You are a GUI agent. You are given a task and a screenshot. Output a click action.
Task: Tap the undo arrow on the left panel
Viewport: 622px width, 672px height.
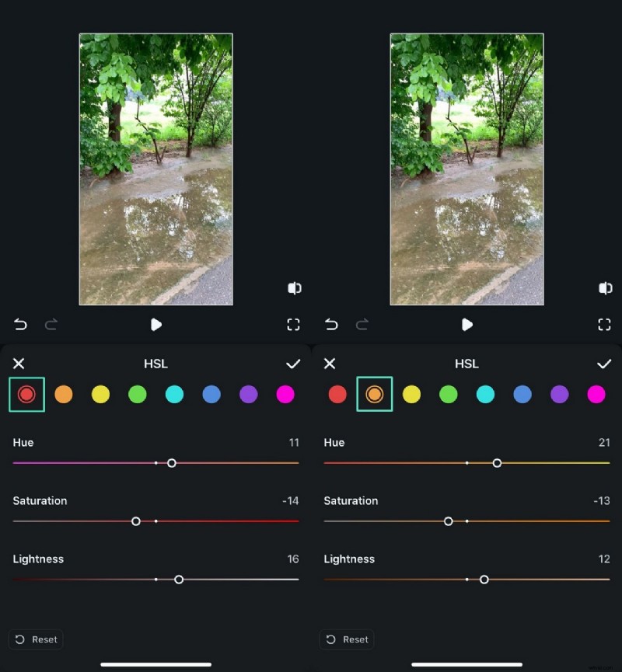(21, 325)
